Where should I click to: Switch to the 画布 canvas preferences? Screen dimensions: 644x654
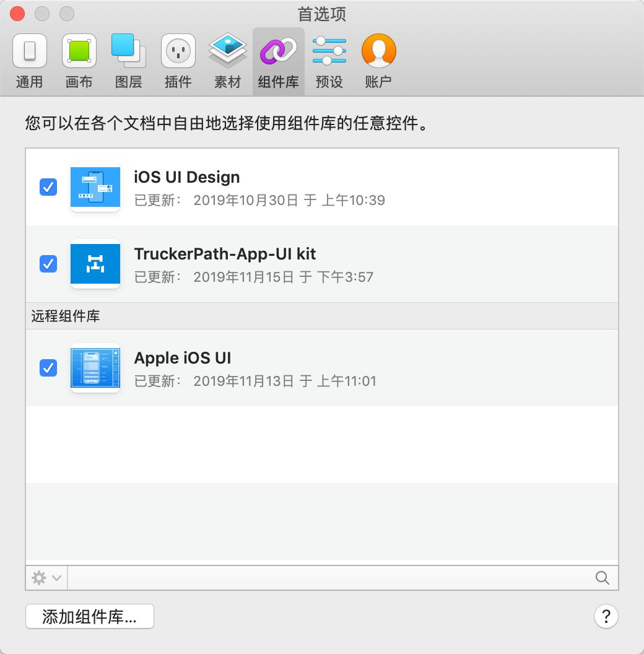pos(79,61)
